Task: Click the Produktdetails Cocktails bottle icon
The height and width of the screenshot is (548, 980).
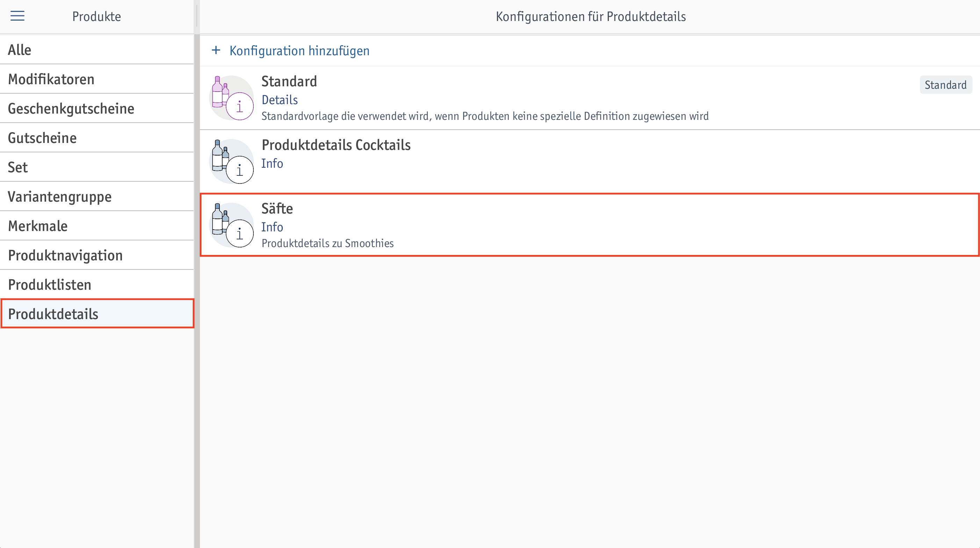Action: coord(231,161)
